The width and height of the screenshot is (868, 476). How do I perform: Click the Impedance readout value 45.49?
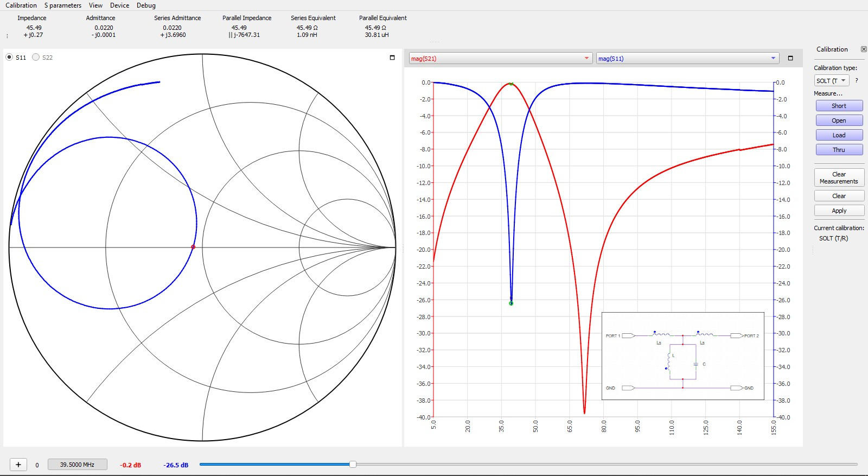[34, 28]
